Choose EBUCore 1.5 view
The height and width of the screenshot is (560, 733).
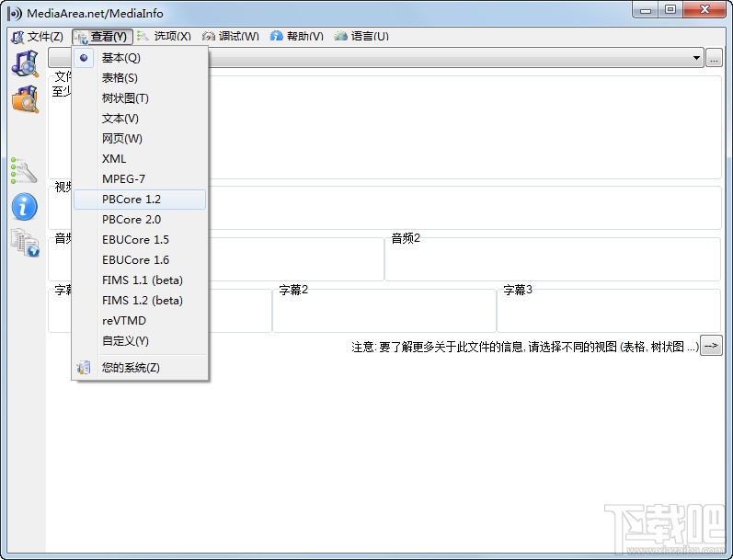tap(139, 240)
